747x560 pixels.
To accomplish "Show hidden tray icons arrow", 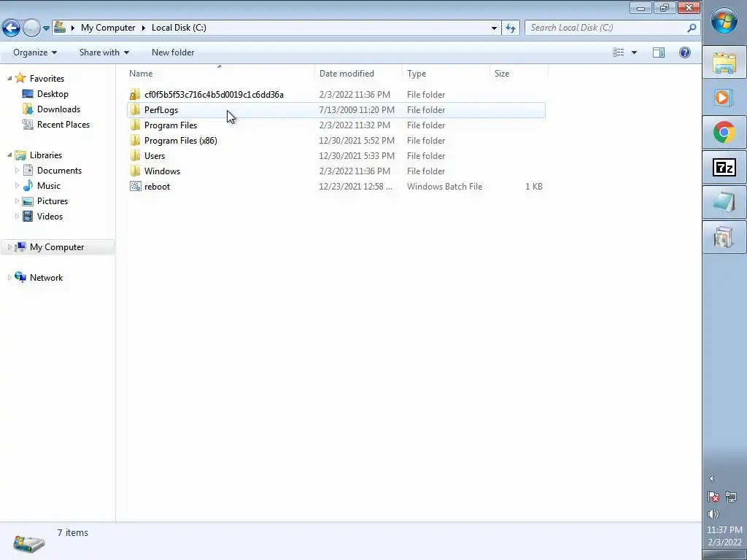I will pos(711,478).
